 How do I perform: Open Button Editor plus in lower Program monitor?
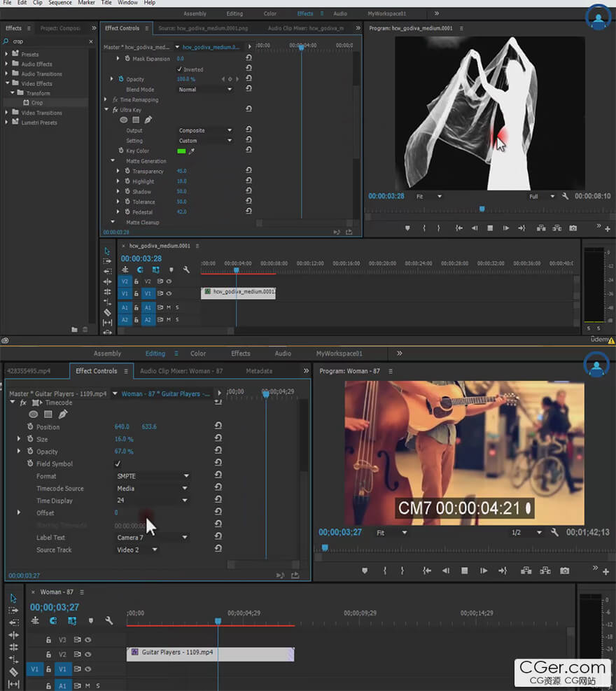coord(606,571)
